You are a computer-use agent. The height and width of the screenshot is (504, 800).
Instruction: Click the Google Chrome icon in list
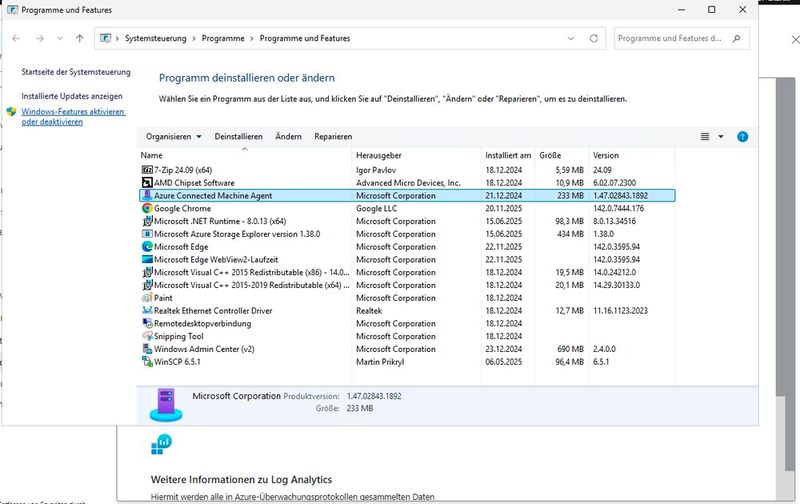(x=147, y=208)
